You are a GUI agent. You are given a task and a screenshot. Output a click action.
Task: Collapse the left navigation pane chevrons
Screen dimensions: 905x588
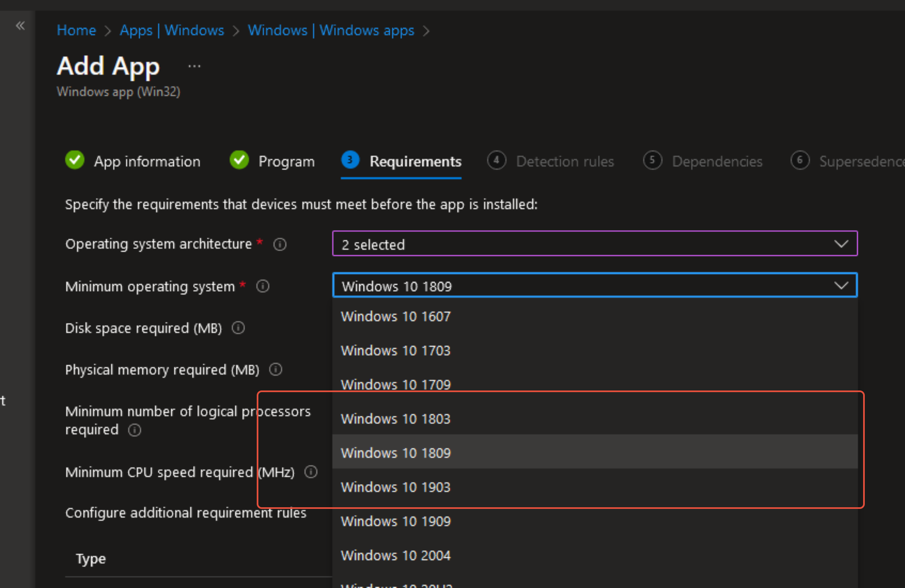[x=20, y=26]
